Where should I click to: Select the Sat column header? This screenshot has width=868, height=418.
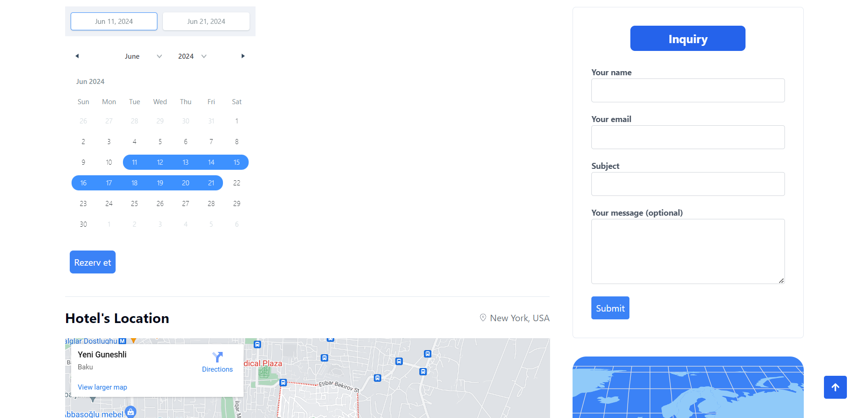(x=236, y=101)
